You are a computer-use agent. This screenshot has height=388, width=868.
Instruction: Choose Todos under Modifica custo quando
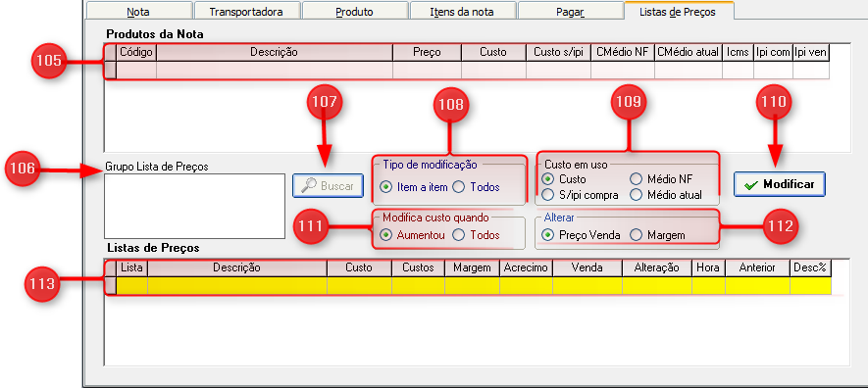476,235
